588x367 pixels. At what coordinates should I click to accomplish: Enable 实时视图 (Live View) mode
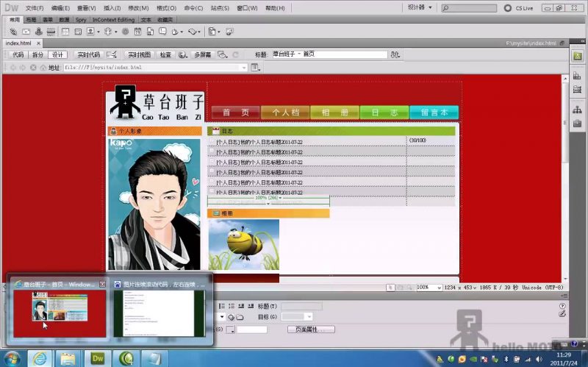coord(139,54)
